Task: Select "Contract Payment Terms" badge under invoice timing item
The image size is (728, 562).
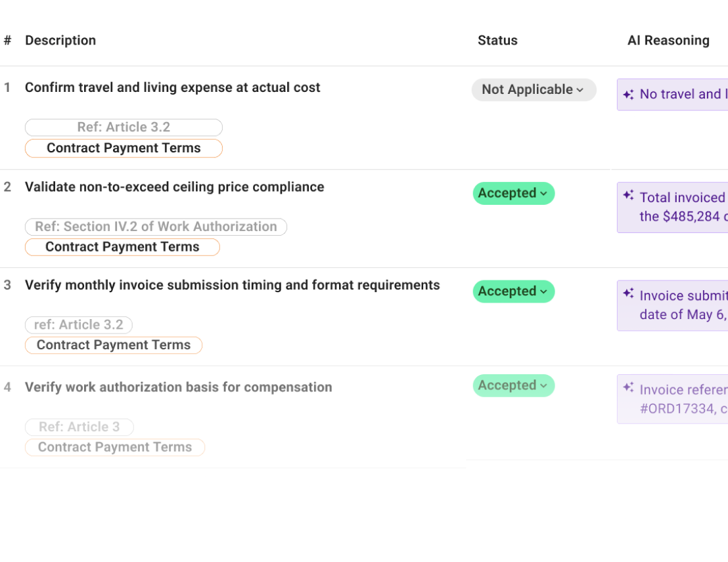Action: pyautogui.click(x=113, y=345)
